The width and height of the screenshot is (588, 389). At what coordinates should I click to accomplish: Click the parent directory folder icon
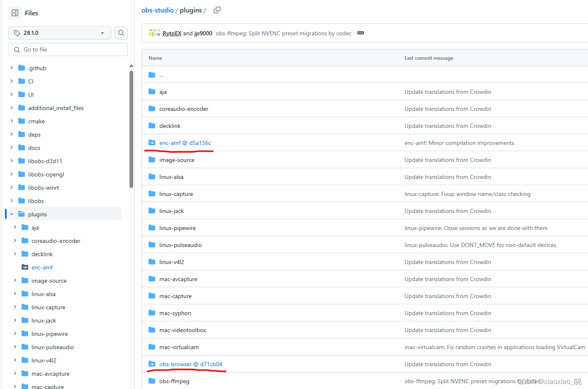pos(152,75)
